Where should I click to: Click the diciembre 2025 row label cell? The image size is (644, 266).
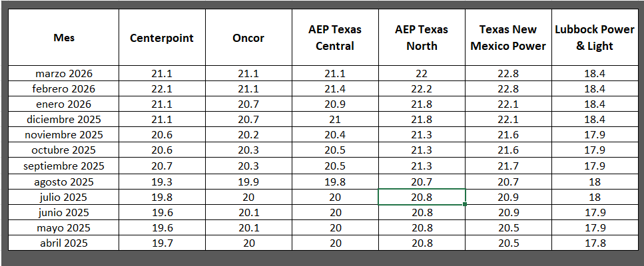coord(64,119)
